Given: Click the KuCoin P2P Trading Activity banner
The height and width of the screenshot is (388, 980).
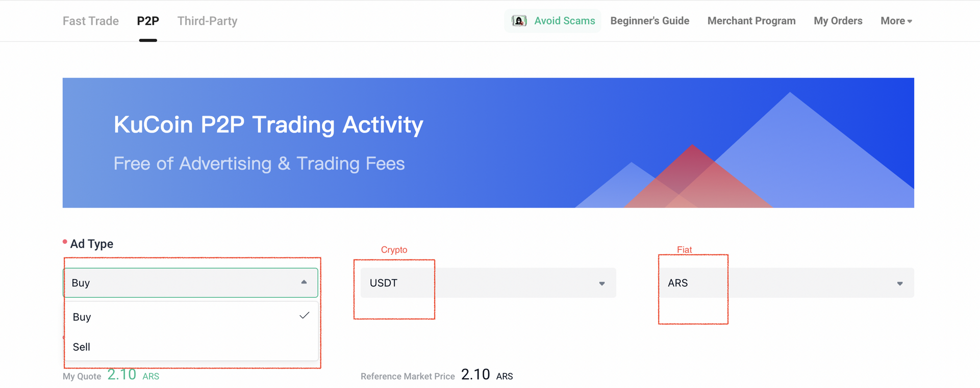Looking at the screenshot, I should pos(488,143).
